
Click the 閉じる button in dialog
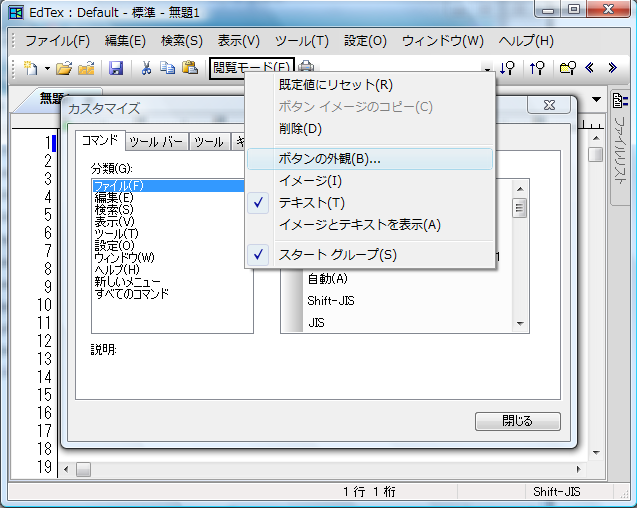click(x=518, y=421)
